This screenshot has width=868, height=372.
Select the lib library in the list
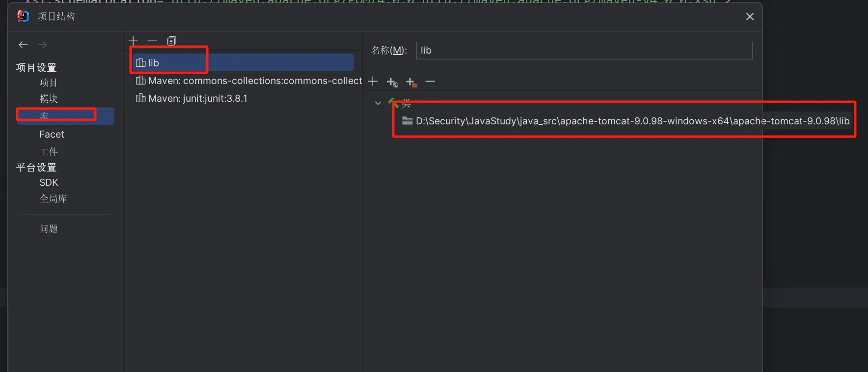tap(243, 62)
